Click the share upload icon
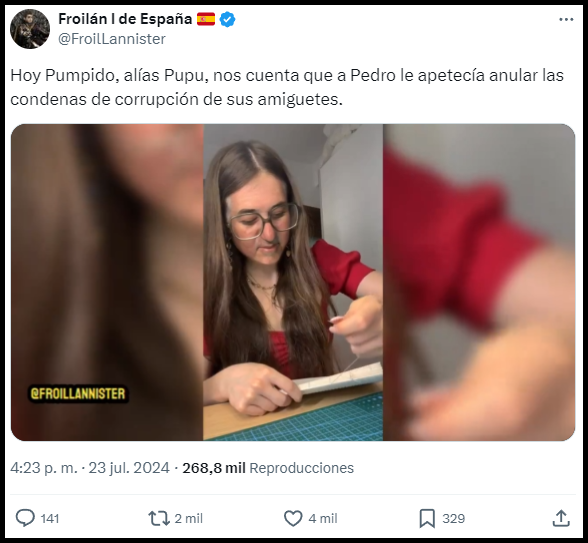 tap(561, 518)
